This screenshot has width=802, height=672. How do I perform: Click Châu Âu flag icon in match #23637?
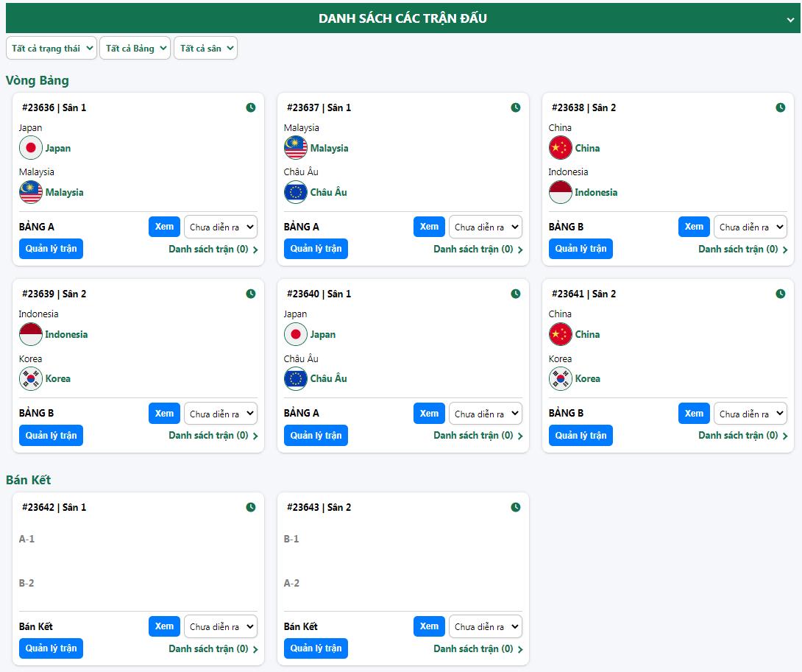coord(296,192)
